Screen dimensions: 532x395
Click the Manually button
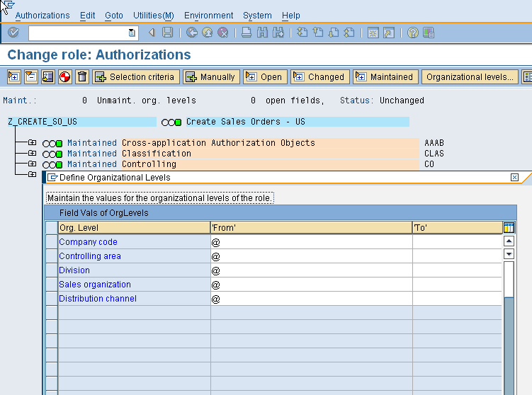click(211, 77)
